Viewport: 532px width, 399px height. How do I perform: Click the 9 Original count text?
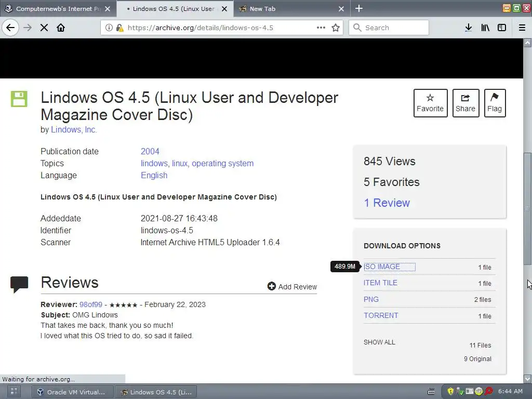click(478, 359)
